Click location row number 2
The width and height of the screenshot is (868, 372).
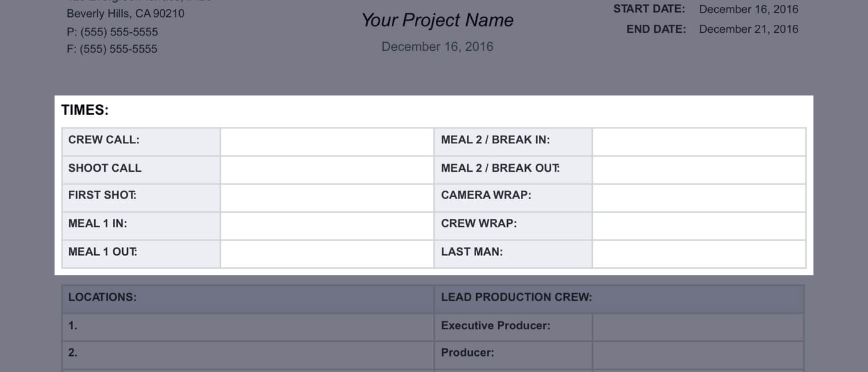(248, 353)
